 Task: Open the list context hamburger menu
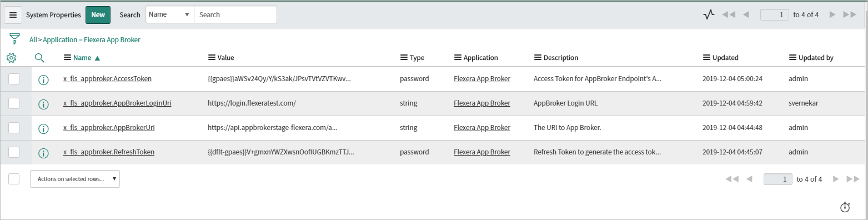13,15
